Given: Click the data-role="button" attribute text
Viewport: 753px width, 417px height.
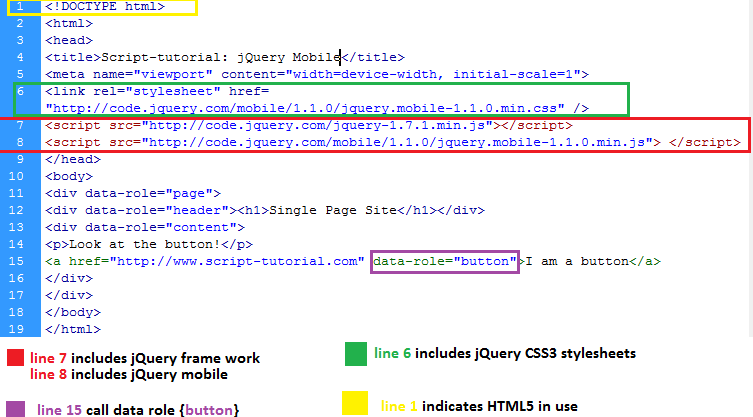Looking at the screenshot, I should 445,261.
